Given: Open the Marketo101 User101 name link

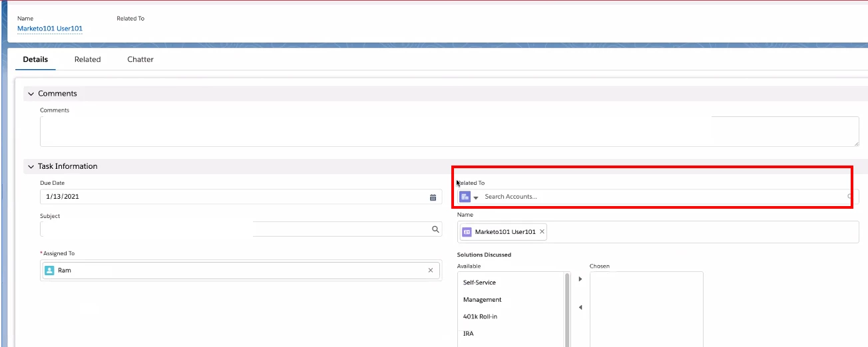Looking at the screenshot, I should coord(50,29).
